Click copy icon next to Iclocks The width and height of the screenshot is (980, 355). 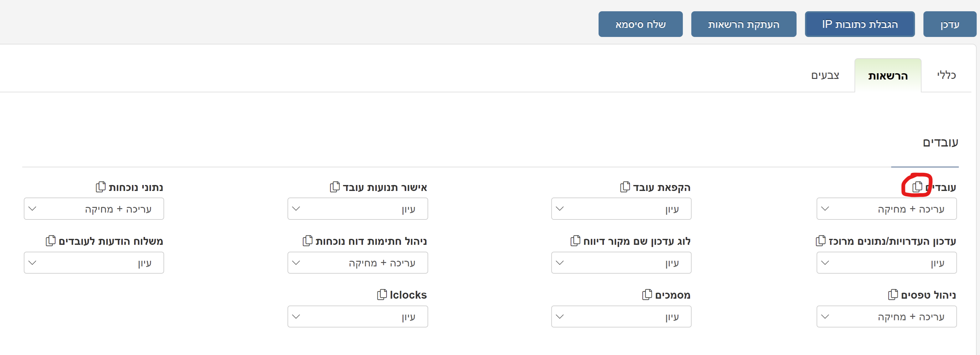(x=381, y=295)
